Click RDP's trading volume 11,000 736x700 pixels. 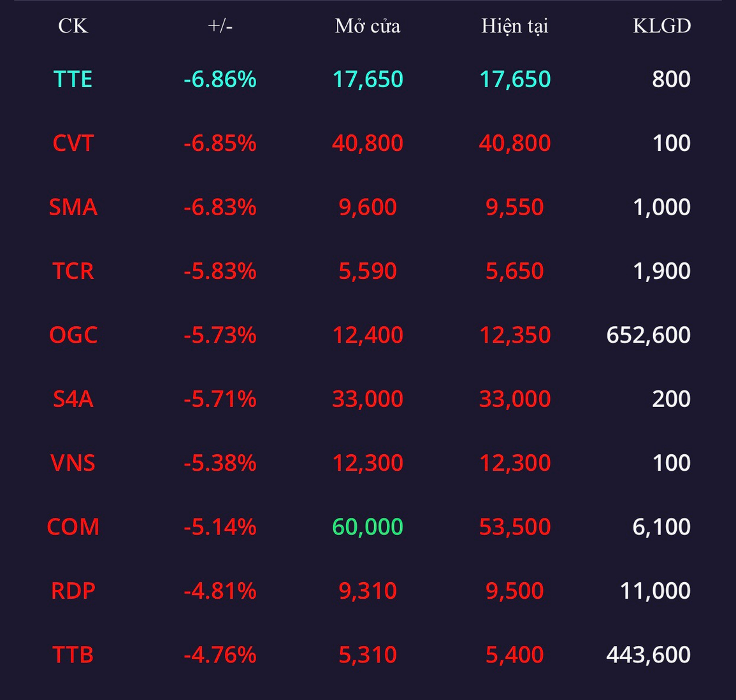click(x=655, y=590)
